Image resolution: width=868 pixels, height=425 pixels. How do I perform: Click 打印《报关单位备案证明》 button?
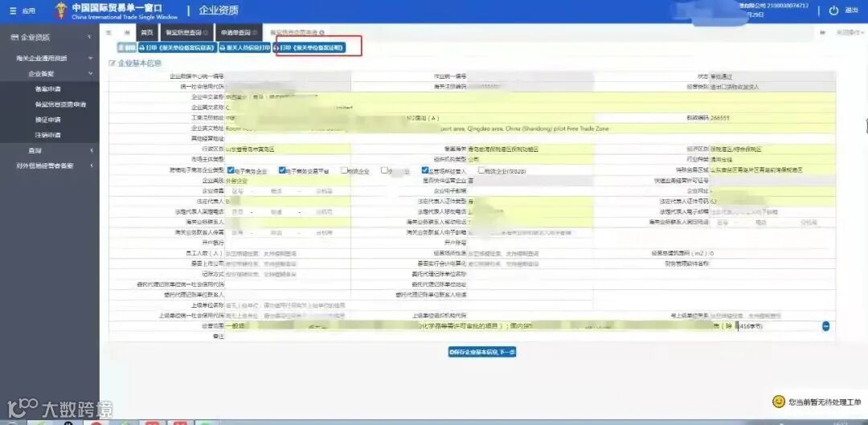click(x=309, y=48)
